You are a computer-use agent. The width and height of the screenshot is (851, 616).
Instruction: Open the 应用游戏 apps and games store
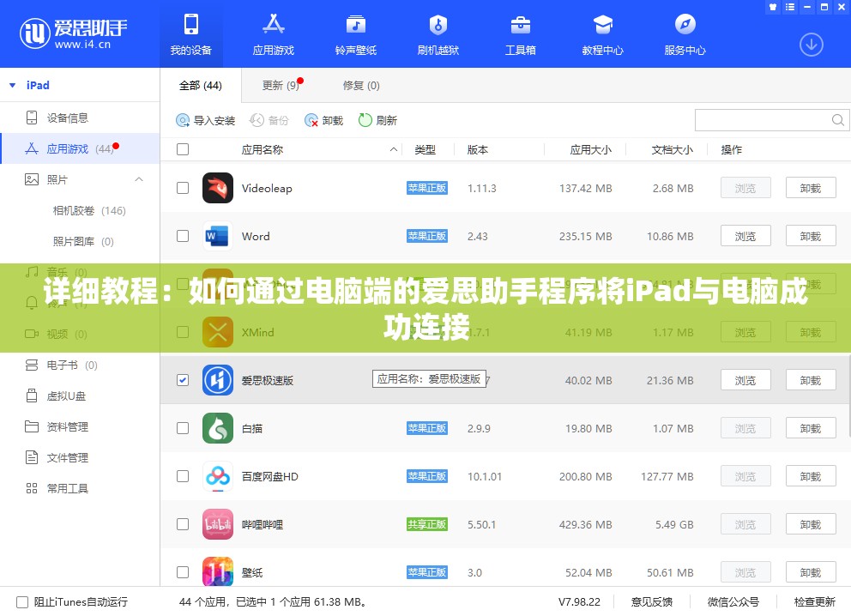coord(274,34)
